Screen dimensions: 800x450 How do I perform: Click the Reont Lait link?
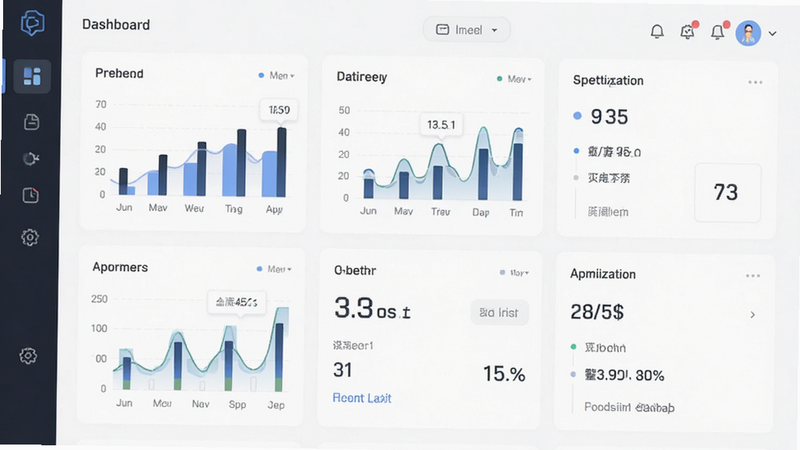tap(362, 398)
